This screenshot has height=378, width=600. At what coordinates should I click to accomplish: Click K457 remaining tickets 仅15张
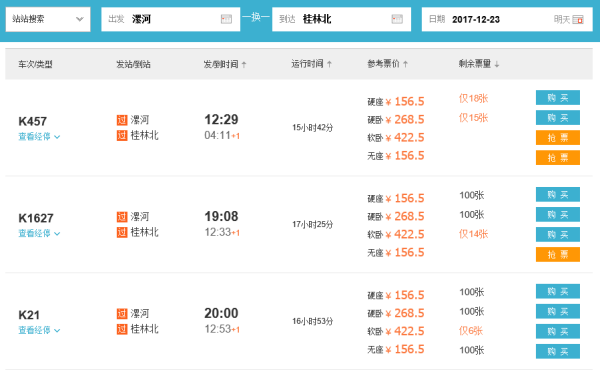click(473, 118)
